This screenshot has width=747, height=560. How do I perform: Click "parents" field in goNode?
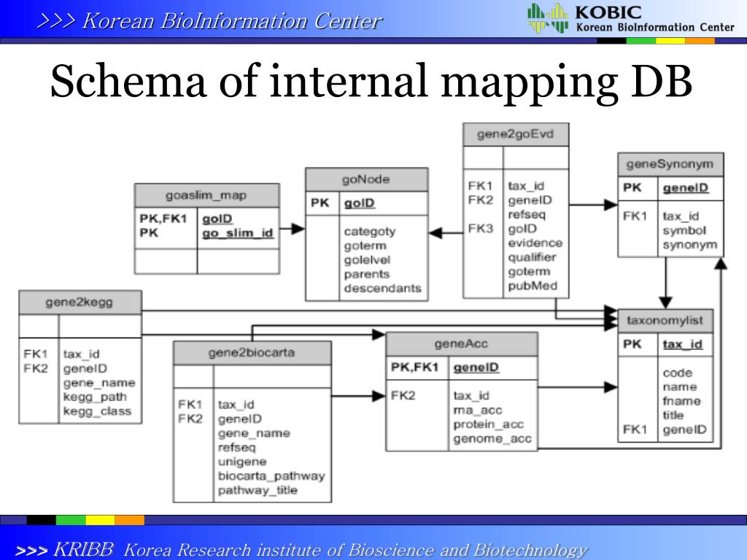pos(366,274)
